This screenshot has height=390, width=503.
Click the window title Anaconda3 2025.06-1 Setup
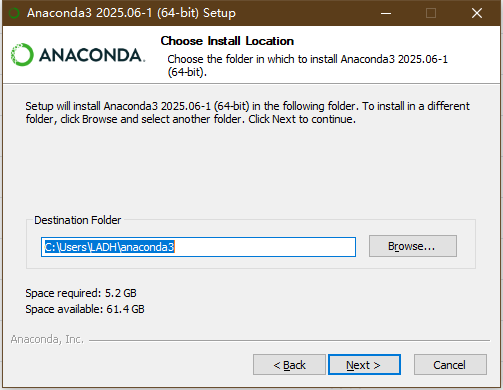pyautogui.click(x=131, y=13)
